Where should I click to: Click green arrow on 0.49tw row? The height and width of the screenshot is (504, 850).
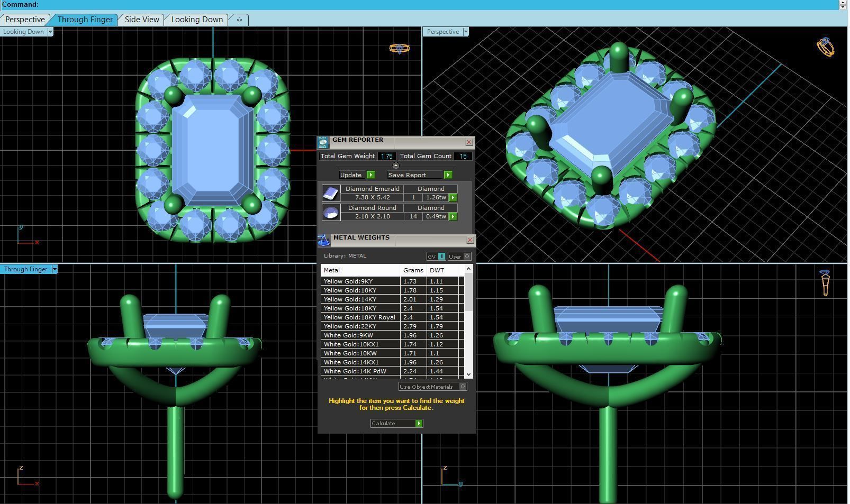453,216
